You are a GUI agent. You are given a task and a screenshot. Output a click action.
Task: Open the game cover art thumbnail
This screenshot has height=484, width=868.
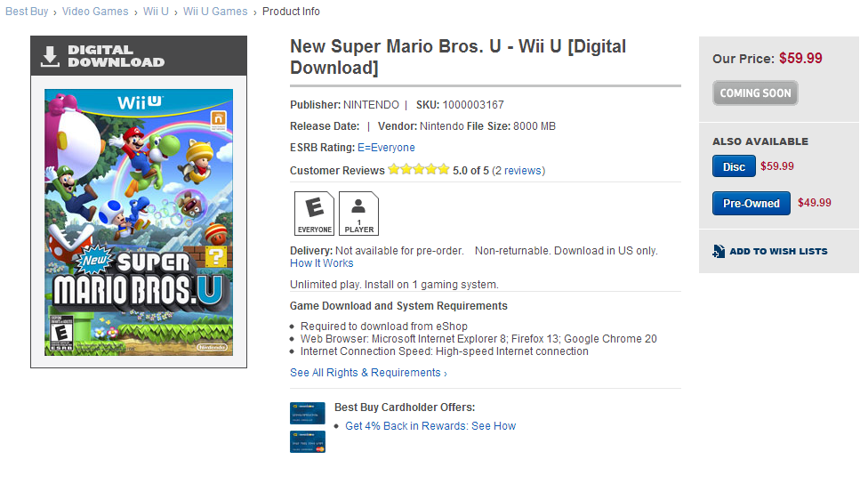point(139,222)
